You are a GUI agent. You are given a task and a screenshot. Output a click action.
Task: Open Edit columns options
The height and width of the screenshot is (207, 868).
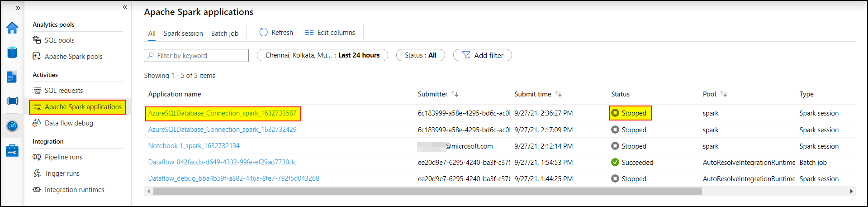point(330,33)
